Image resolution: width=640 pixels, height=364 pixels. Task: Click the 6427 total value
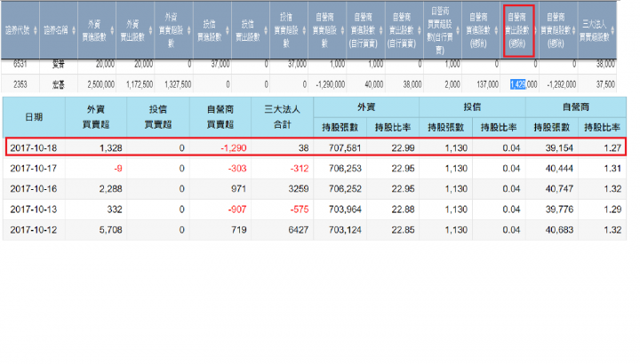click(299, 230)
